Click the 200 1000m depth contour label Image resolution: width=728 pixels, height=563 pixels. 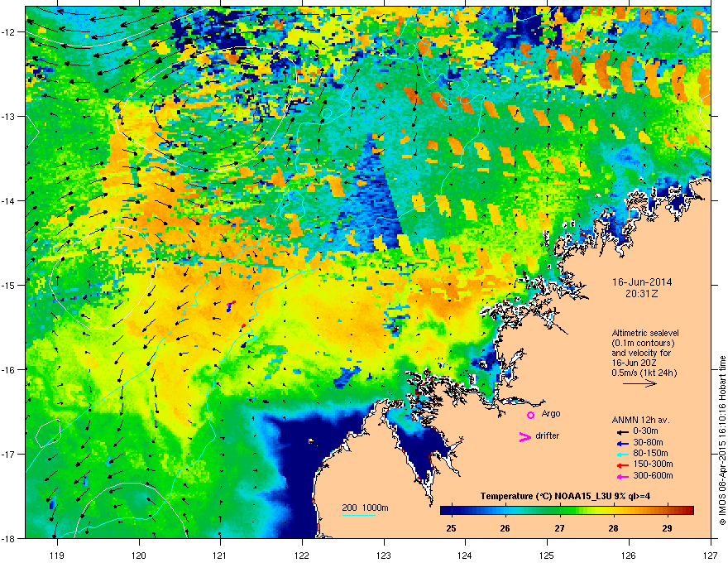click(x=365, y=508)
